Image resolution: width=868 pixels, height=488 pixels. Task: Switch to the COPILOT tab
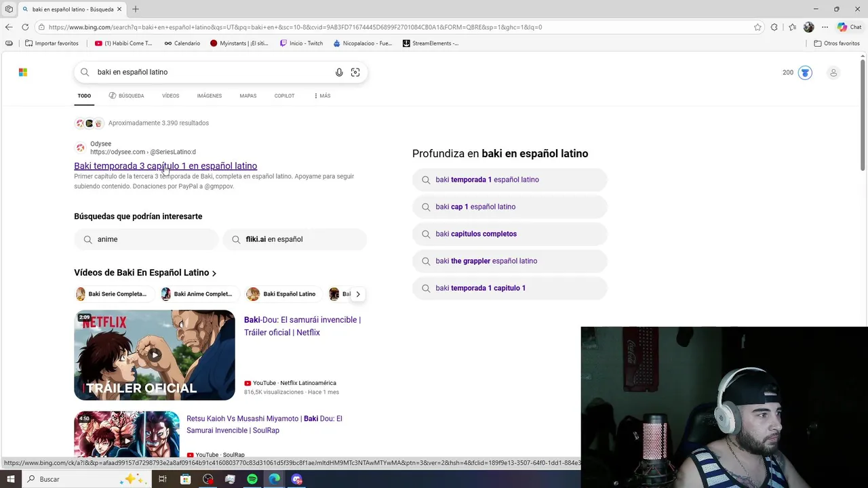pos(284,96)
